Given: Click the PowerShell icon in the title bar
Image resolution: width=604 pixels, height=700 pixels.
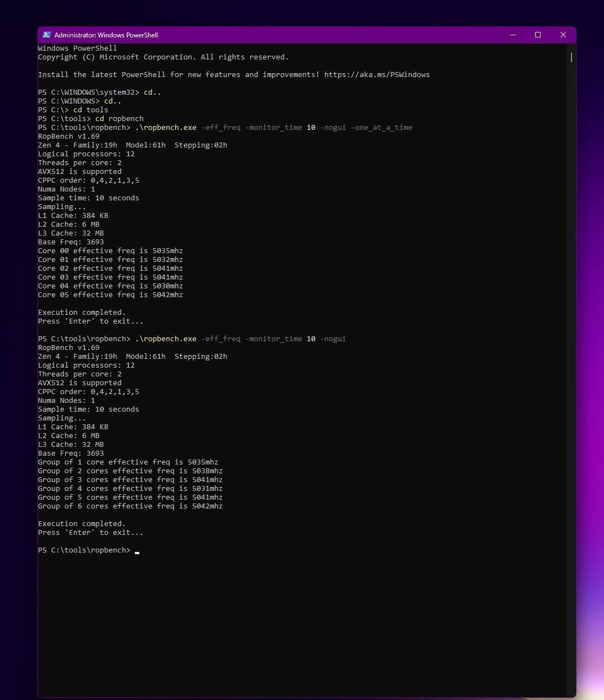Looking at the screenshot, I should pos(47,35).
